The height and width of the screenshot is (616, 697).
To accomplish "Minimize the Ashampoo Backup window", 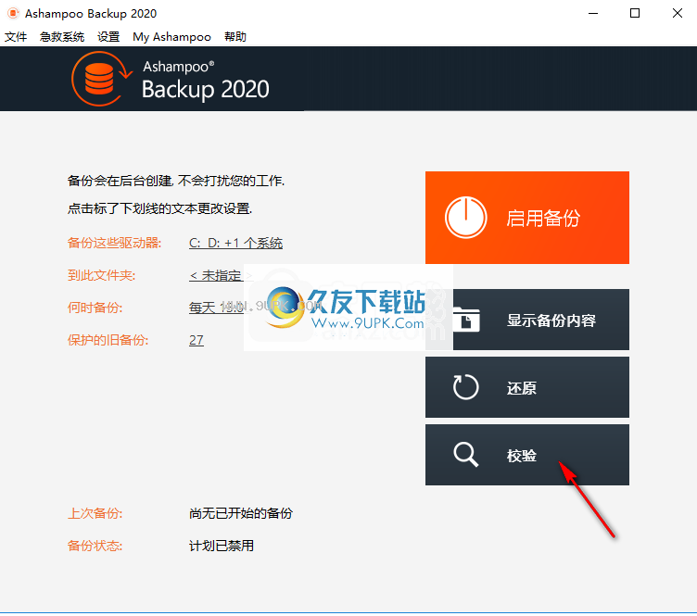I will [593, 13].
